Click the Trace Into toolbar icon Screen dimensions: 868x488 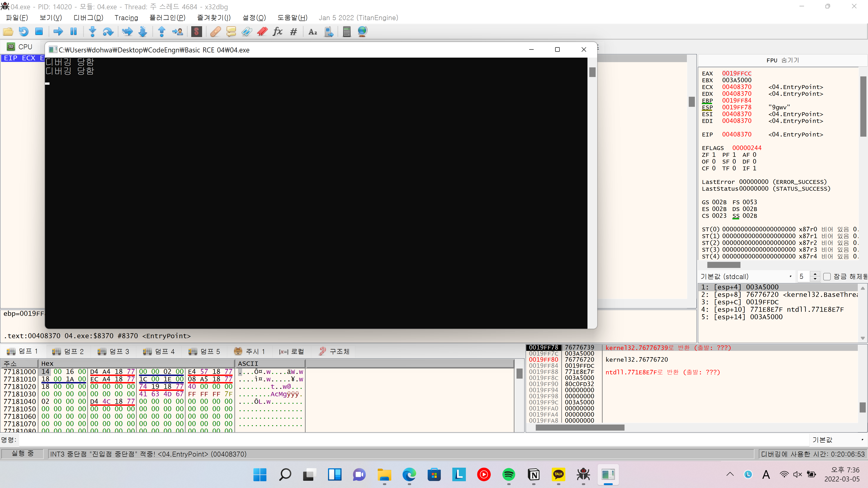click(127, 32)
